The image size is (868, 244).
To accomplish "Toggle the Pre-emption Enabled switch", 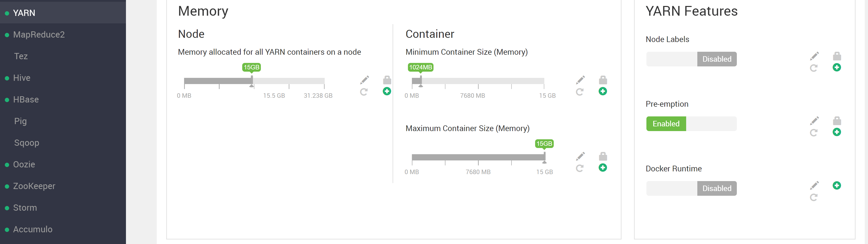I will 691,124.
